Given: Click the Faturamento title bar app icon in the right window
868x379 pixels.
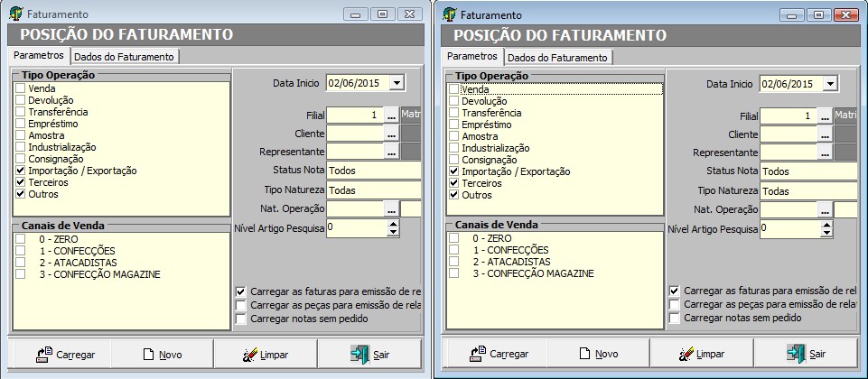Looking at the screenshot, I should [x=450, y=14].
